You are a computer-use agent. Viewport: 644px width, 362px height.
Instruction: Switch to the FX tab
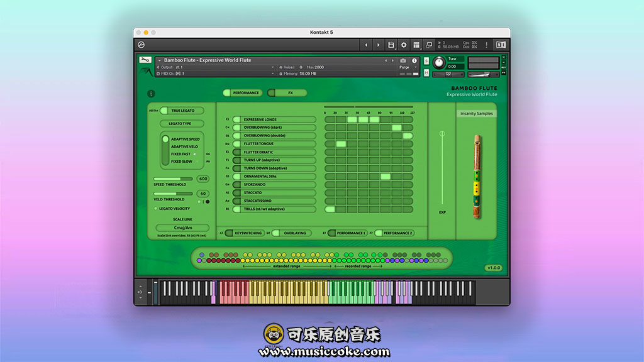[x=287, y=93]
